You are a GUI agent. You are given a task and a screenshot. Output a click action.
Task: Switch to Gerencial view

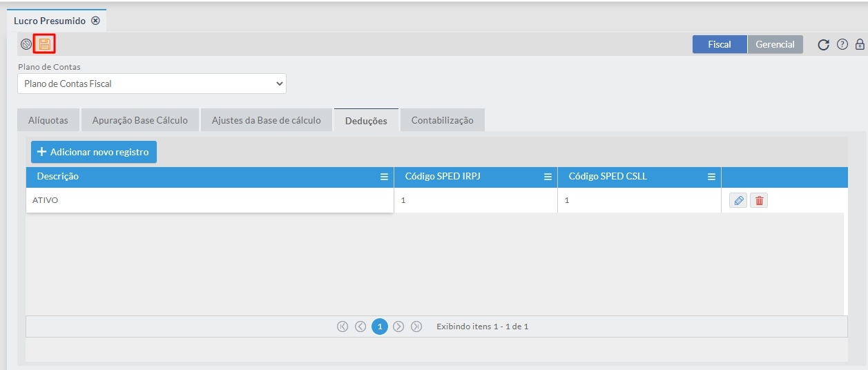[x=775, y=44]
